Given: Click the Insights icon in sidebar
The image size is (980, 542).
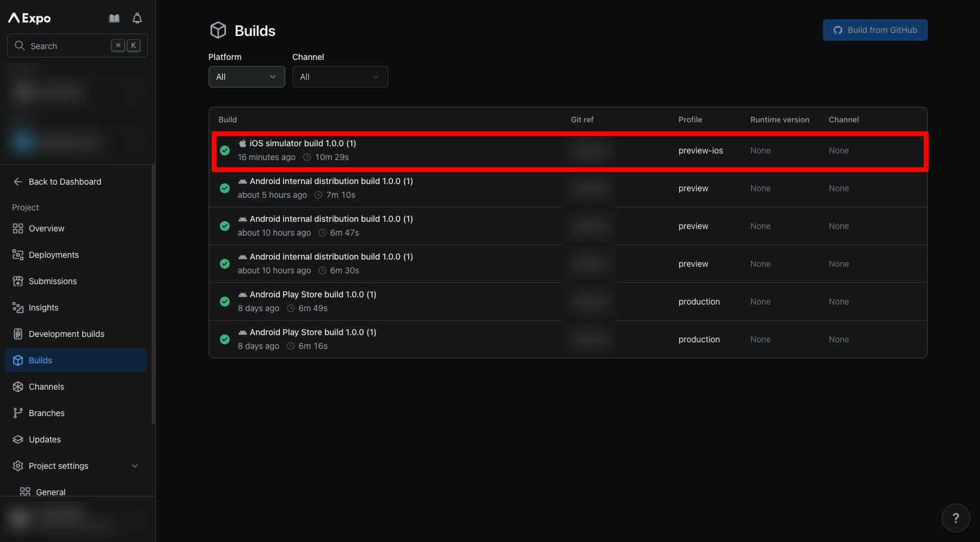Looking at the screenshot, I should pyautogui.click(x=18, y=308).
